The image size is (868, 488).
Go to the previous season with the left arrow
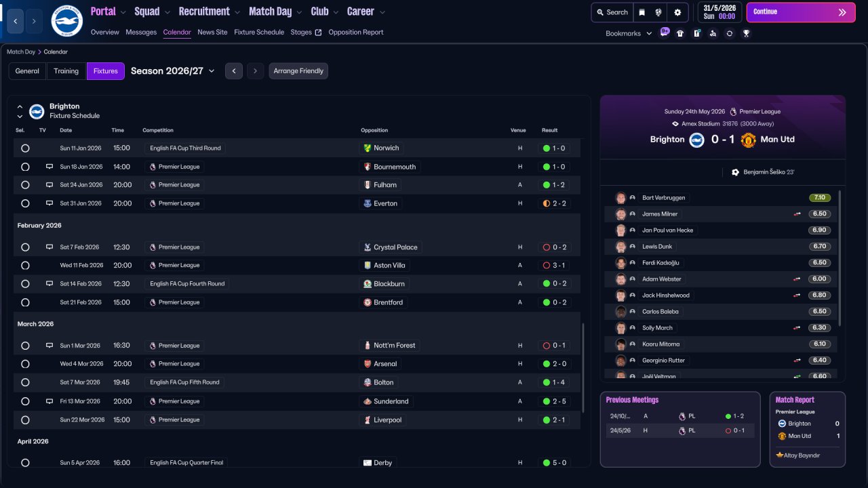tap(234, 71)
